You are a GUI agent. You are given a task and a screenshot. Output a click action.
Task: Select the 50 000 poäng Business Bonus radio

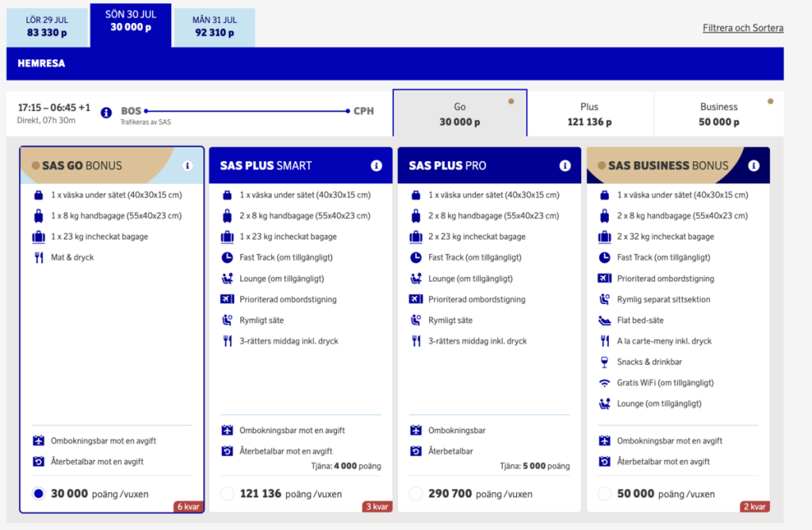(604, 494)
